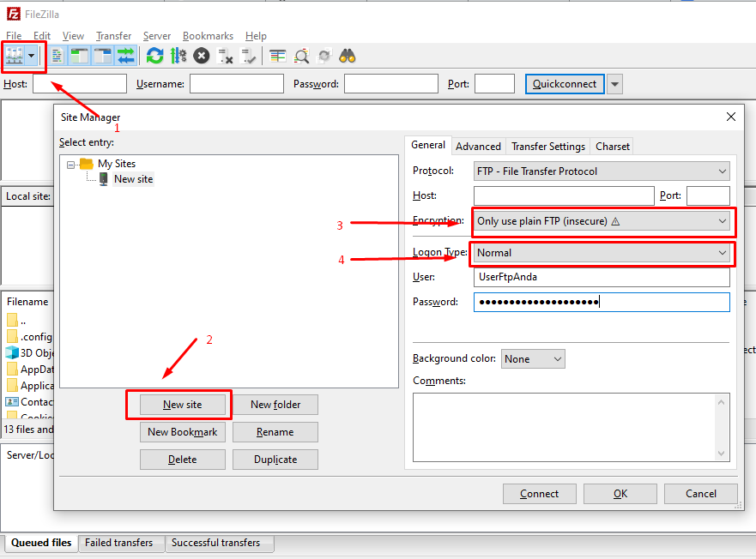Switch to the Transfer Settings tab
The height and width of the screenshot is (559, 756).
click(548, 147)
